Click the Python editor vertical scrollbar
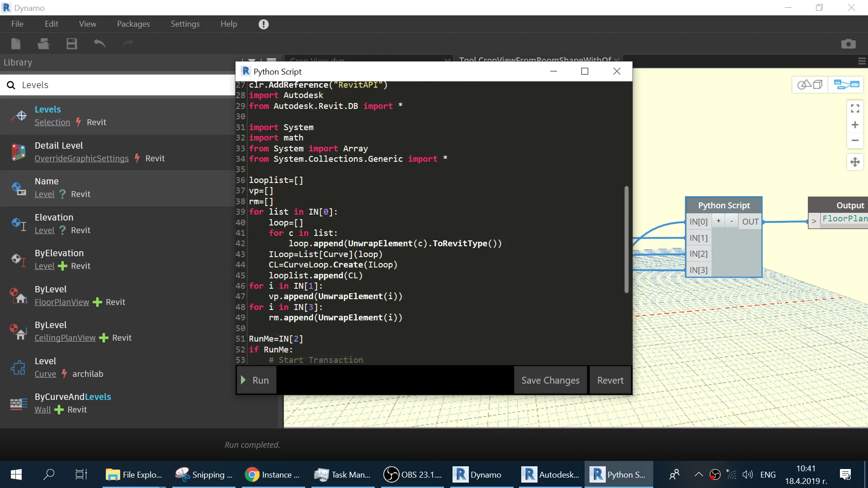The width and height of the screenshot is (868, 488). coord(626,239)
